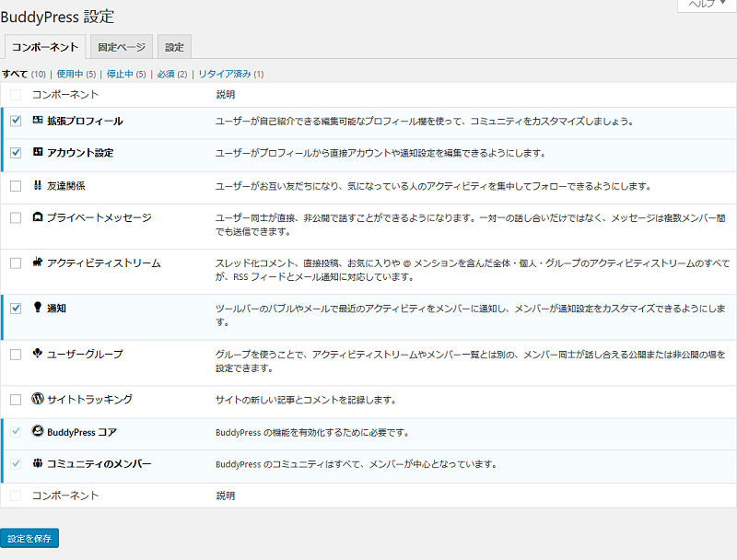This screenshot has height=560, width=737.
Task: Click the アカウント設定 component icon
Action: click(x=38, y=152)
